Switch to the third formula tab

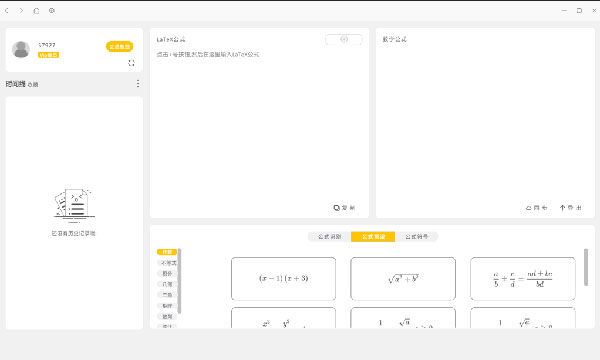tap(416, 237)
